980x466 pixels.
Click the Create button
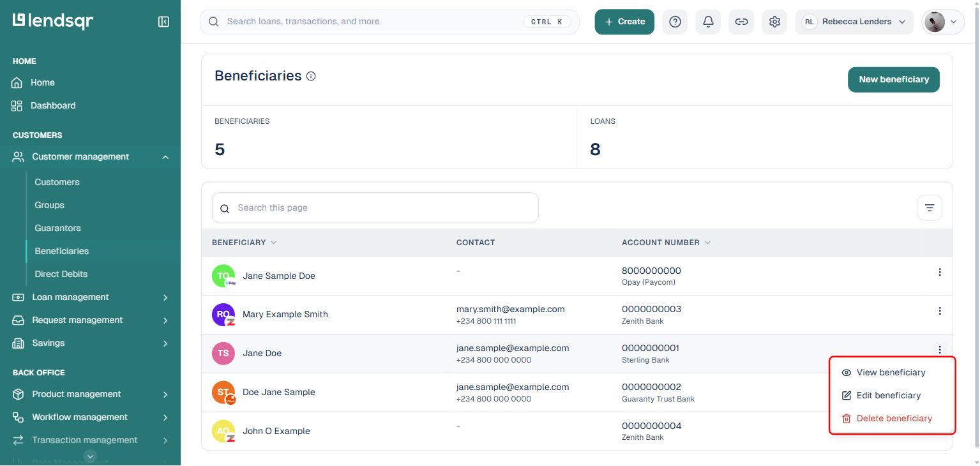[624, 22]
